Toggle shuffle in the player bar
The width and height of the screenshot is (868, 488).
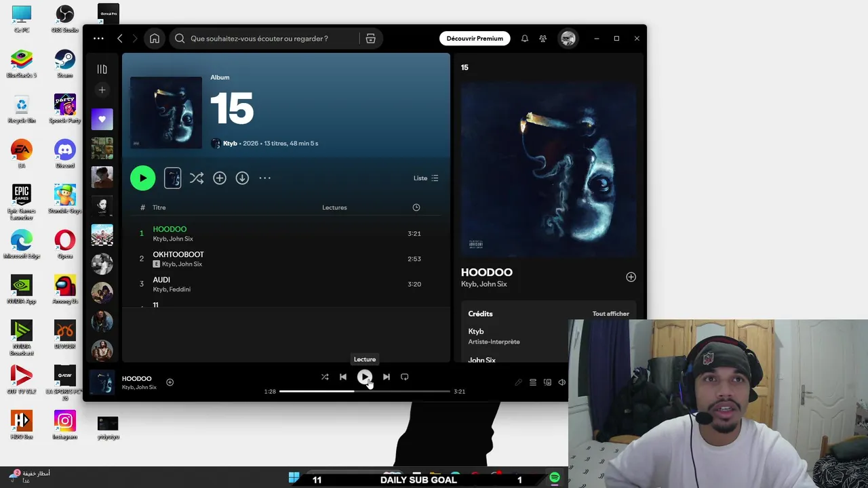(325, 377)
